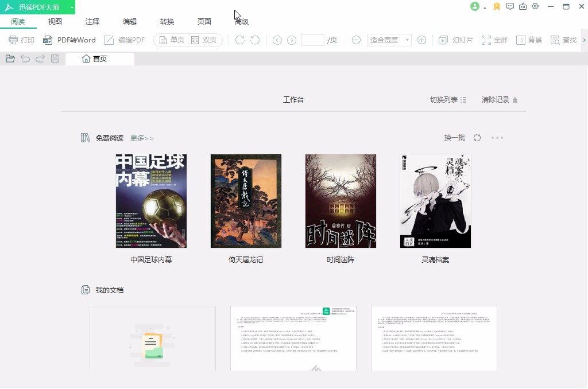Start 幻灯片 slideshow mode
Screen dimensions: 588x389
[455, 40]
